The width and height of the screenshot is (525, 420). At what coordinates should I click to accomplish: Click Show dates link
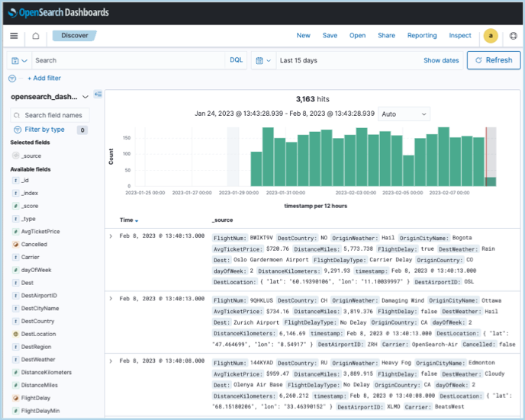coord(441,60)
